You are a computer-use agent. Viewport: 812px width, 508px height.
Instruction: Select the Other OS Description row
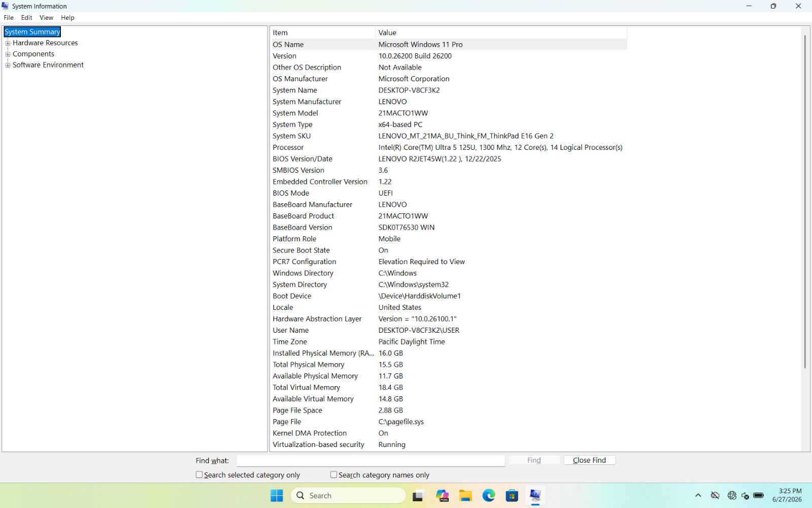pos(449,68)
